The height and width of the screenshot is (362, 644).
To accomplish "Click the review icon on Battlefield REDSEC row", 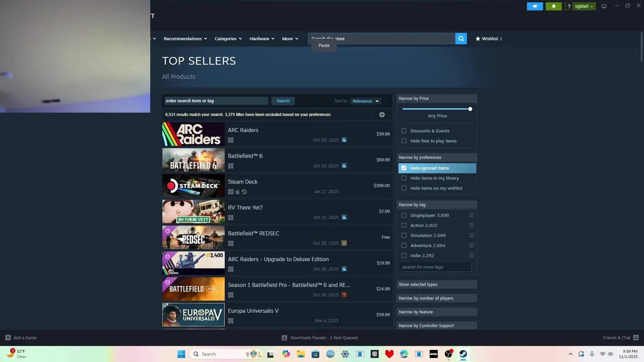I will [x=344, y=243].
